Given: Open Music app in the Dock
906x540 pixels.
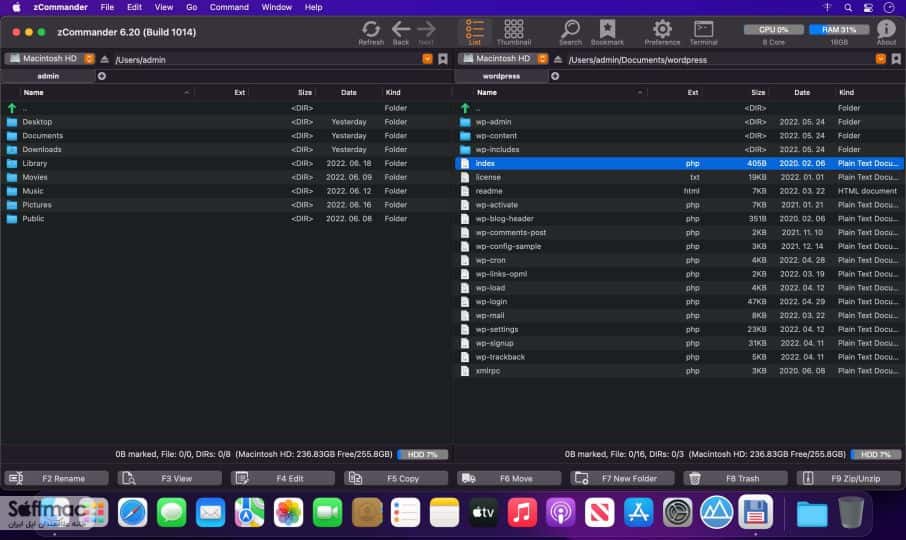Looking at the screenshot, I should tap(522, 512).
